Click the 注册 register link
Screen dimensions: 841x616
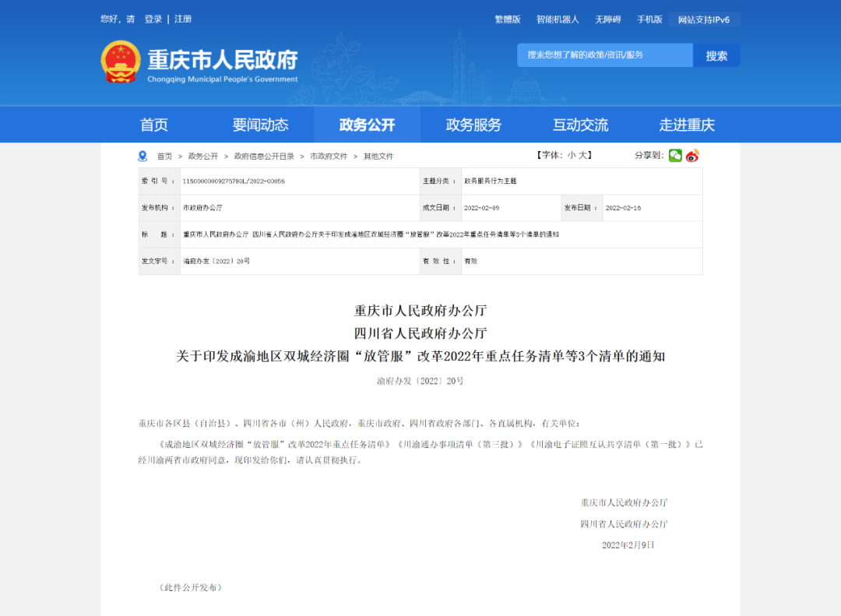[x=183, y=19]
